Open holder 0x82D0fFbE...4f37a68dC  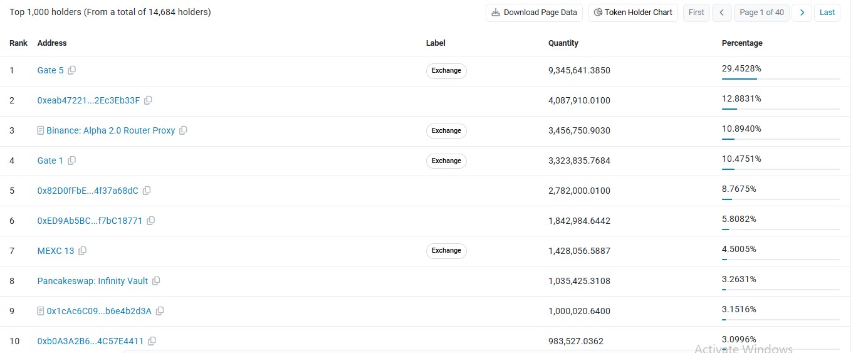coord(88,191)
